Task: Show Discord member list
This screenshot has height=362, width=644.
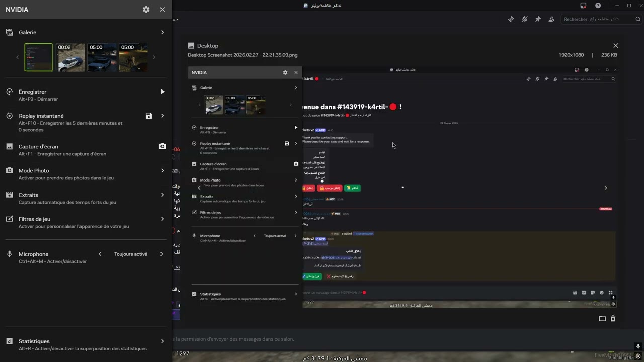Action: pos(551,19)
